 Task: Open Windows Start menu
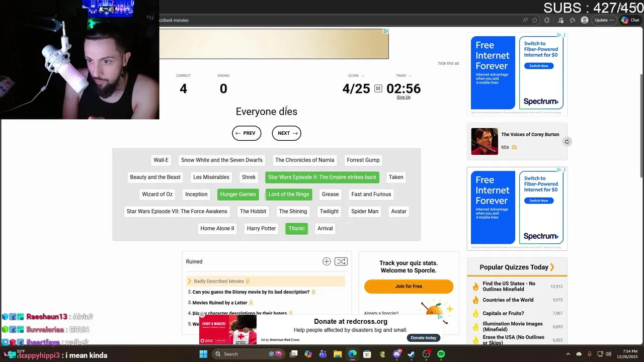[203, 354]
